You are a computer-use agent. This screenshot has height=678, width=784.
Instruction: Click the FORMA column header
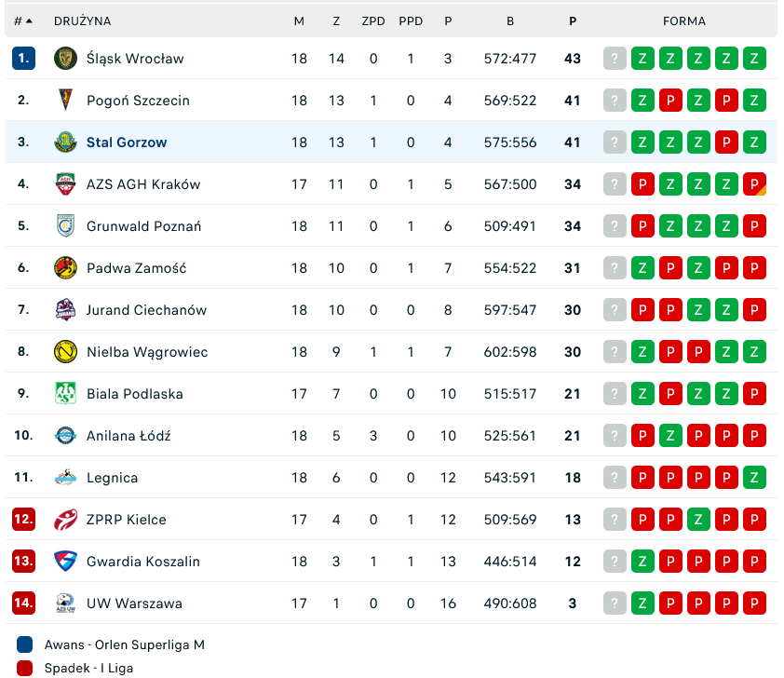tap(684, 20)
